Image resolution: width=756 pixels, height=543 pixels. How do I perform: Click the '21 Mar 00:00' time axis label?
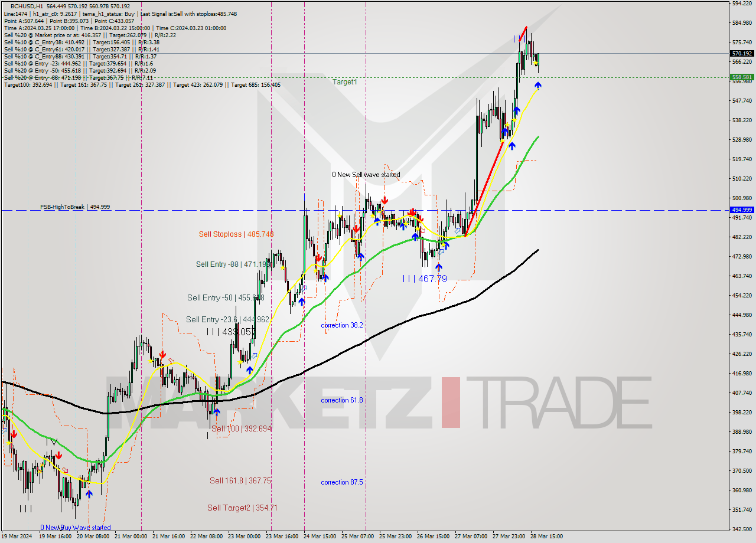point(131,537)
